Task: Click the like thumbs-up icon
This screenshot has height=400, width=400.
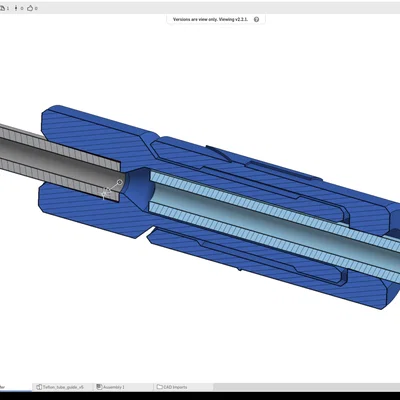Action: tap(30, 8)
